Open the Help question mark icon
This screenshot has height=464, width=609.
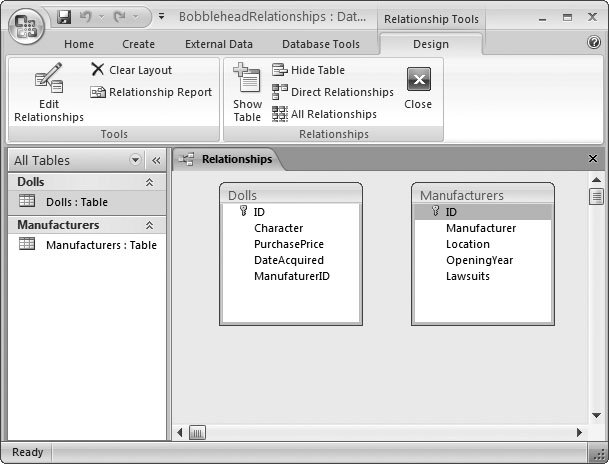(x=594, y=43)
